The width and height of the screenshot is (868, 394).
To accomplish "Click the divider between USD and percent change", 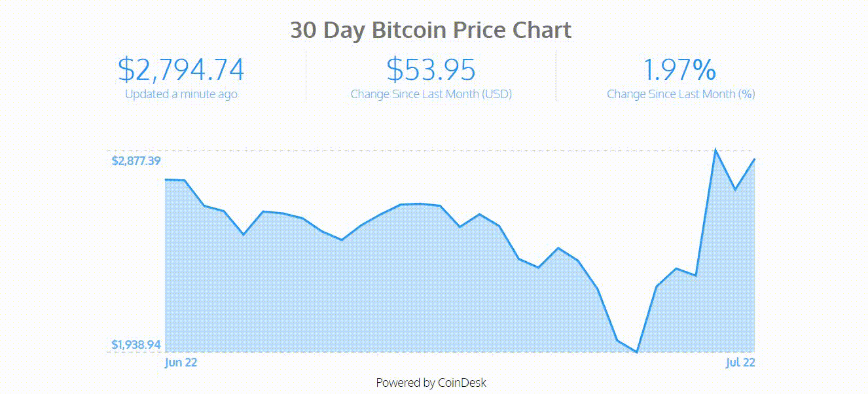I will [x=556, y=76].
